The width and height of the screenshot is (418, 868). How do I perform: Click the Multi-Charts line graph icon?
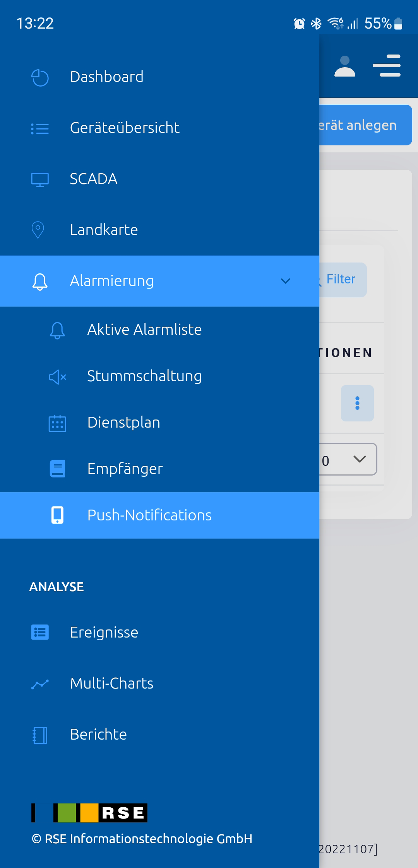pos(40,684)
